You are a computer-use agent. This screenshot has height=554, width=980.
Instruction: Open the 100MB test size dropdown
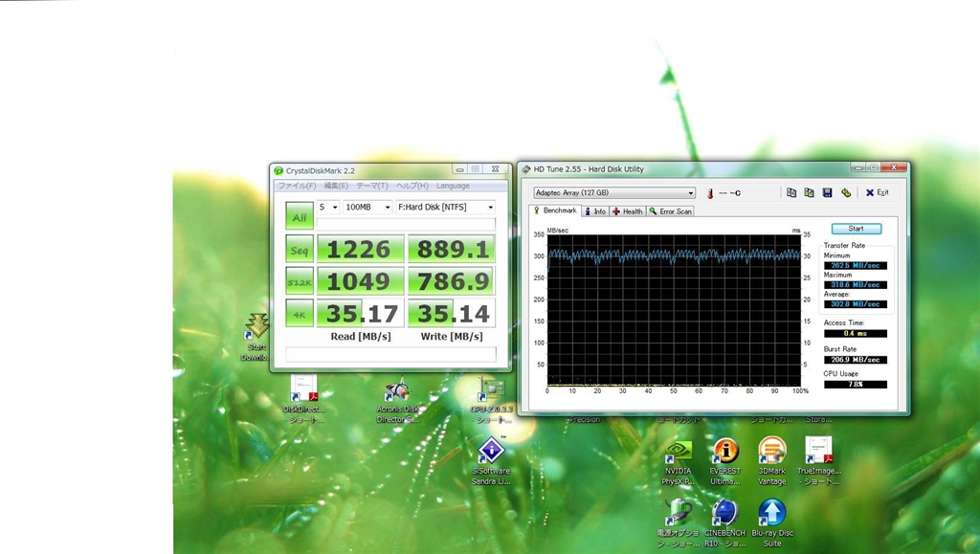point(367,207)
